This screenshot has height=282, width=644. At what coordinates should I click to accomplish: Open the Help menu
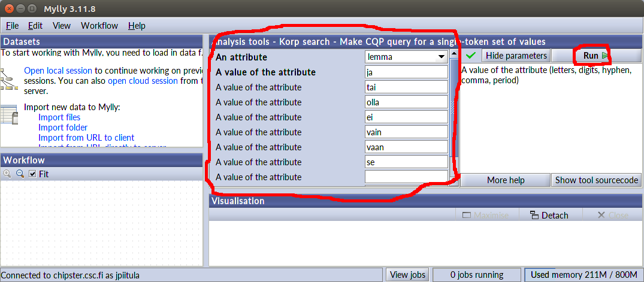[x=137, y=26]
